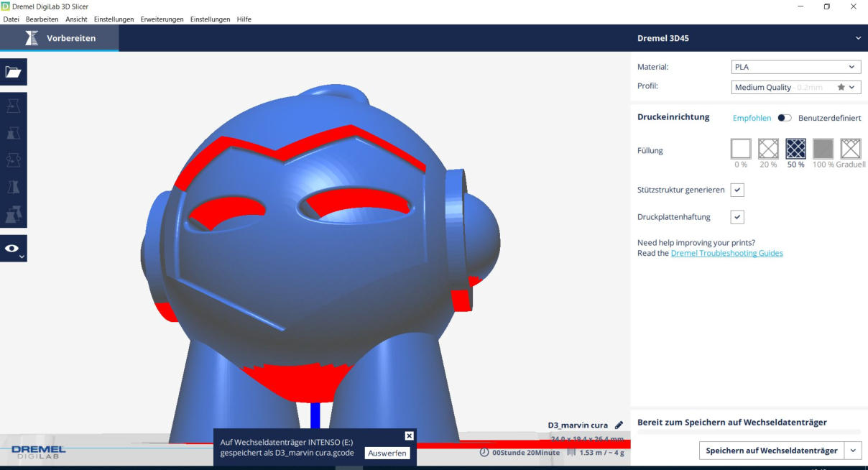Screen dimensions: 868x470
Task: Toggle Druckplattenhaftung checkbox
Action: (x=737, y=217)
